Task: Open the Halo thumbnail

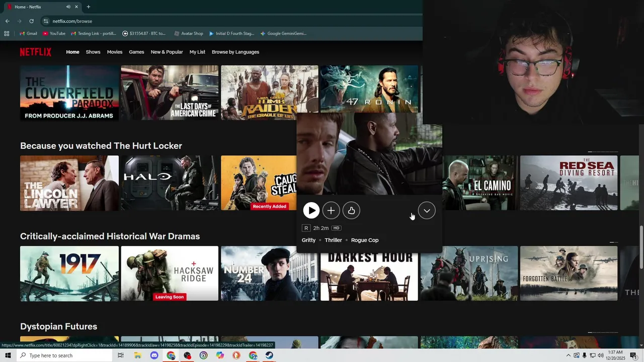Action: point(170,183)
